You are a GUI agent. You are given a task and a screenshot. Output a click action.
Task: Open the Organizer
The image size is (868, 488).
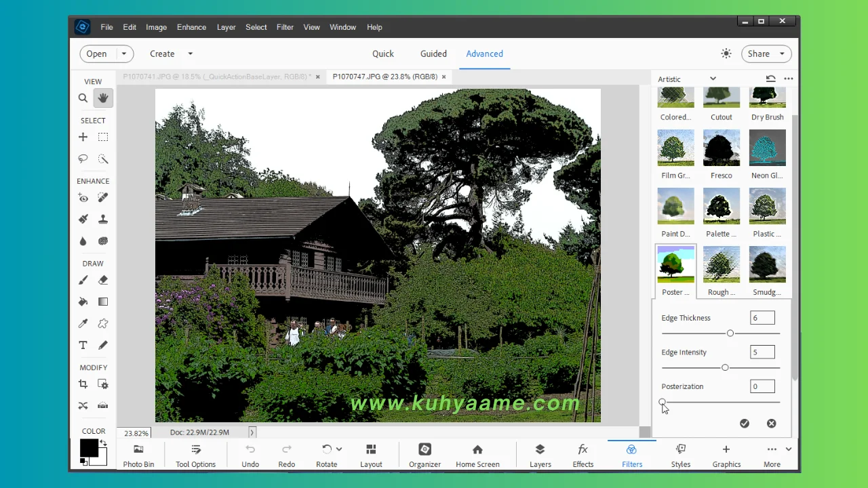coord(425,456)
